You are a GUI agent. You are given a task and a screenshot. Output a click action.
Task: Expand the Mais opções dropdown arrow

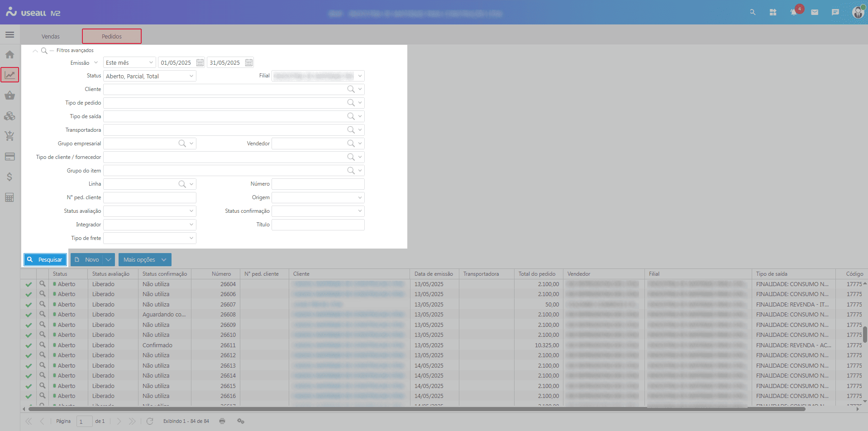click(164, 260)
